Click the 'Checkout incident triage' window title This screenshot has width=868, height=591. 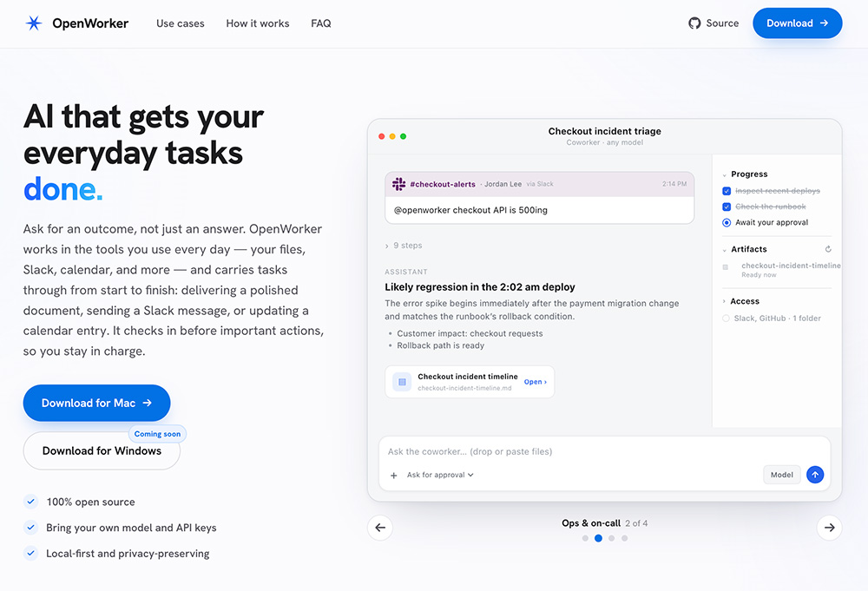coord(604,131)
